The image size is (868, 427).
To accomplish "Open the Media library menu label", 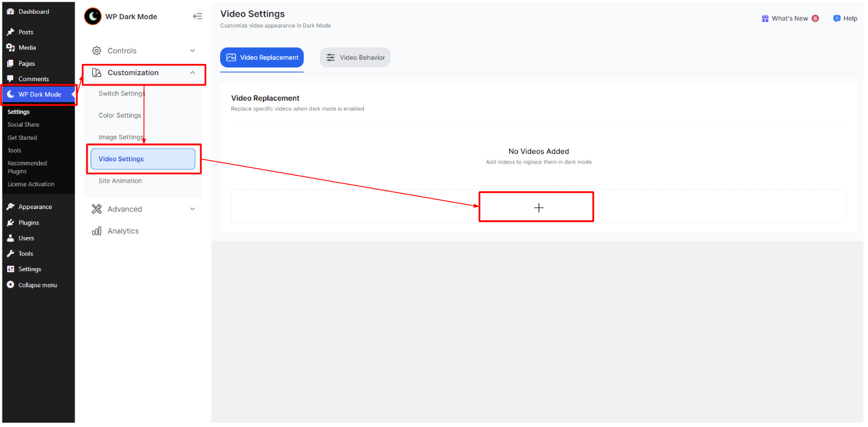I will point(27,48).
